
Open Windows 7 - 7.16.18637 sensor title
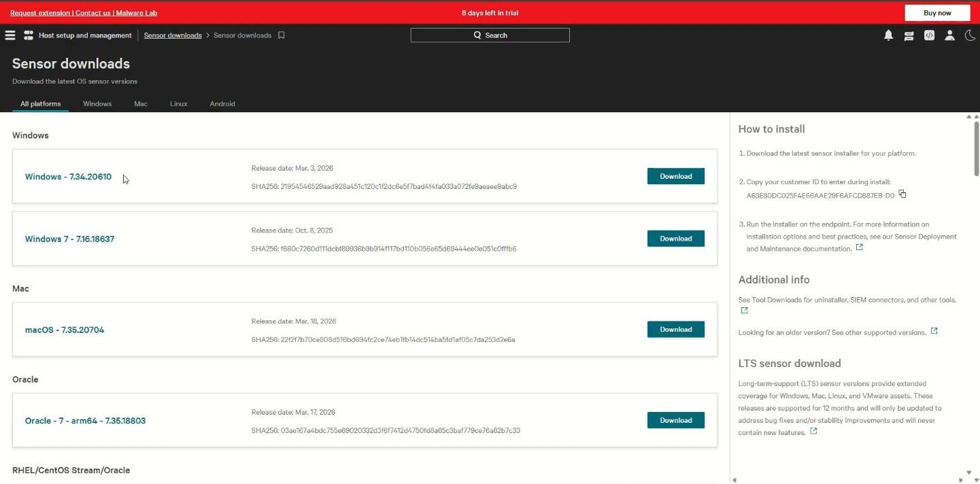[x=69, y=239]
